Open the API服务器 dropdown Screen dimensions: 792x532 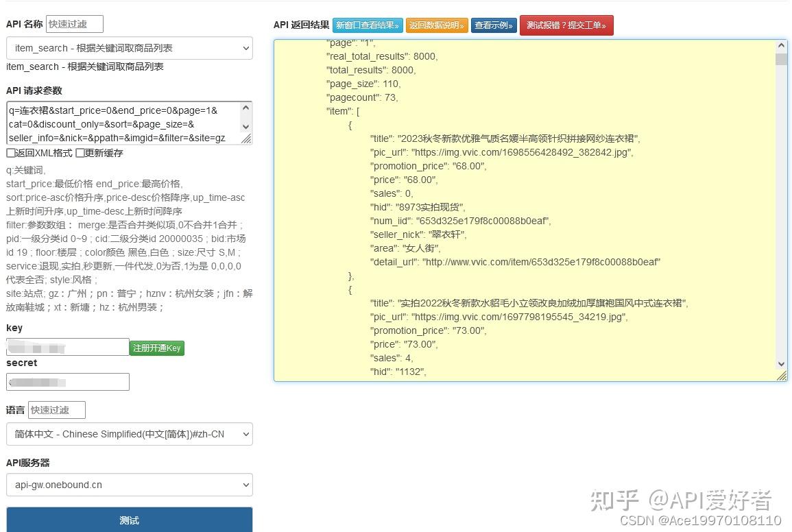click(129, 485)
